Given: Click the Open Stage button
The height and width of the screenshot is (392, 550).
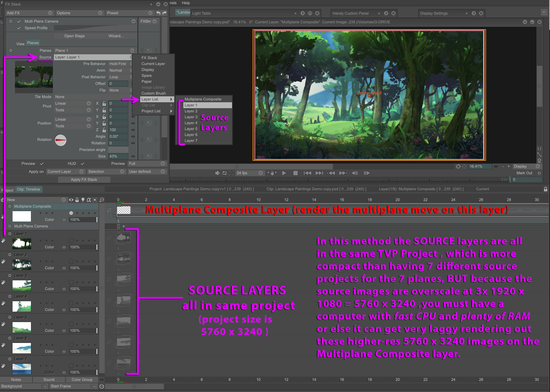Looking at the screenshot, I should (x=74, y=36).
